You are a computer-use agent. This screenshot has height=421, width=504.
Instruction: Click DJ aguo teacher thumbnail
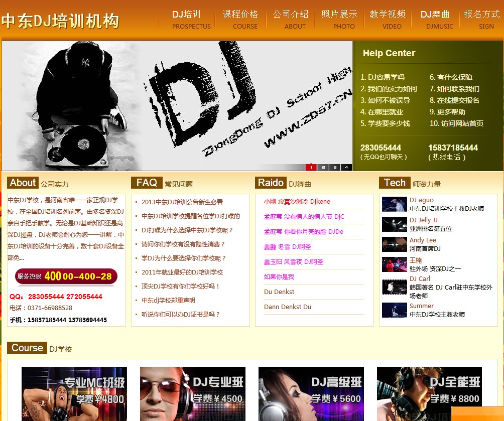pyautogui.click(x=394, y=204)
